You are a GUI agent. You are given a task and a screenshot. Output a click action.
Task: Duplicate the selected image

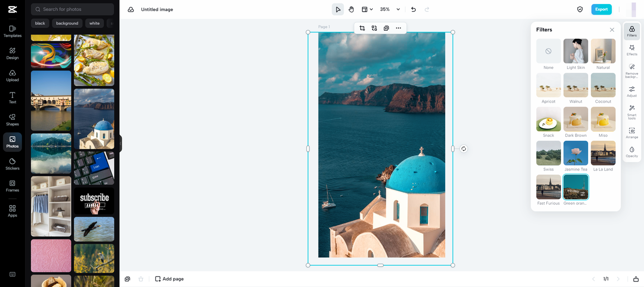click(386, 28)
